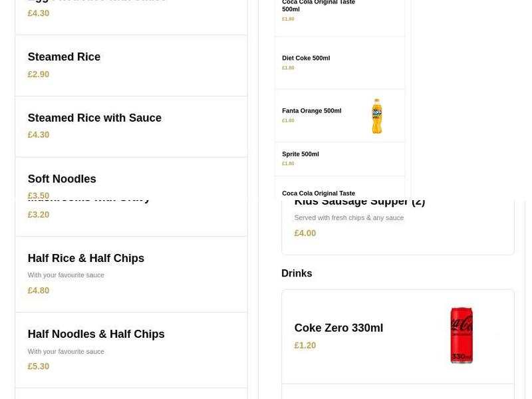Pick Sprite 500ml from drinks list
Image resolution: width=532 pixels, height=399 pixels.
pyautogui.click(x=301, y=154)
